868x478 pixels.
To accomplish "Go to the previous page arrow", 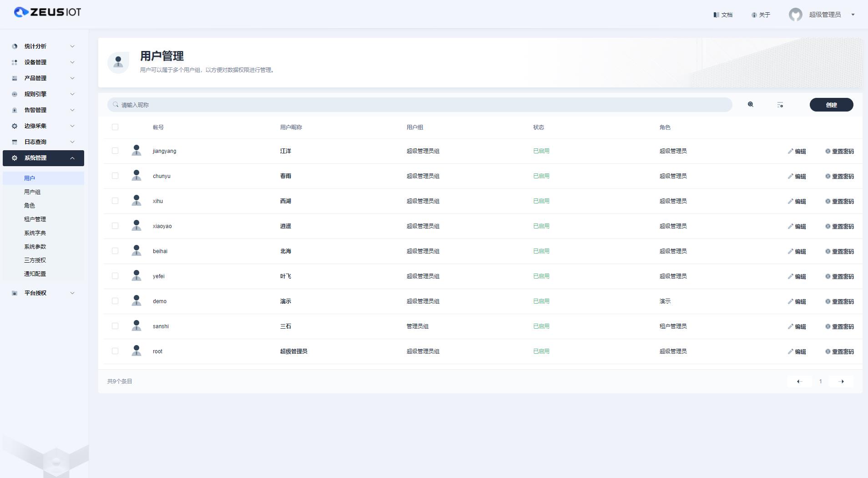I will click(x=799, y=381).
